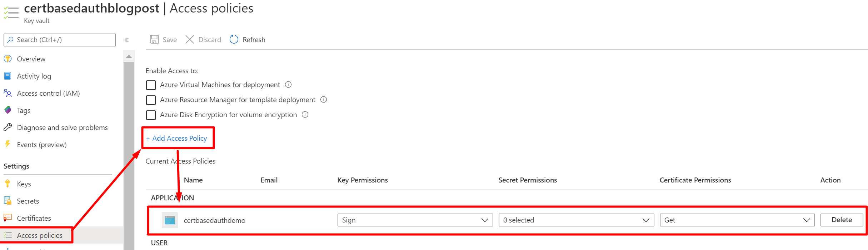Select the Events (preview) lightning icon
Viewport: 868px width, 250px height.
click(x=8, y=144)
